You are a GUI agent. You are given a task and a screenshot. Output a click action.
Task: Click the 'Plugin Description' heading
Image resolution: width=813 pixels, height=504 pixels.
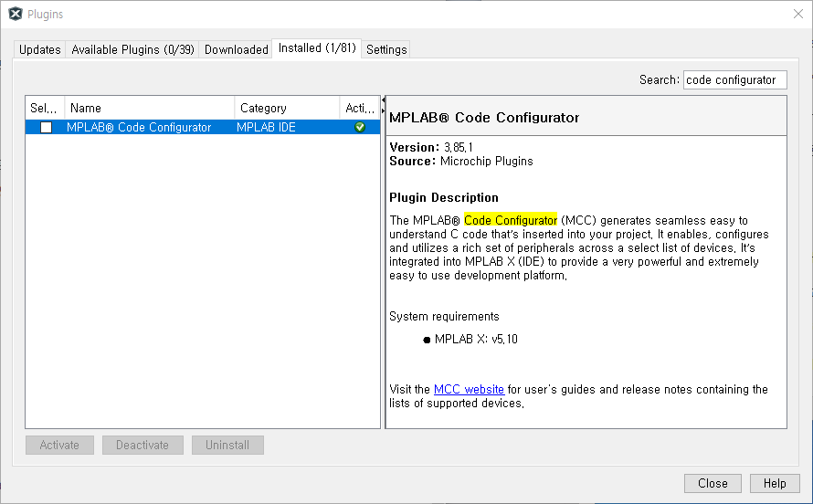444,198
